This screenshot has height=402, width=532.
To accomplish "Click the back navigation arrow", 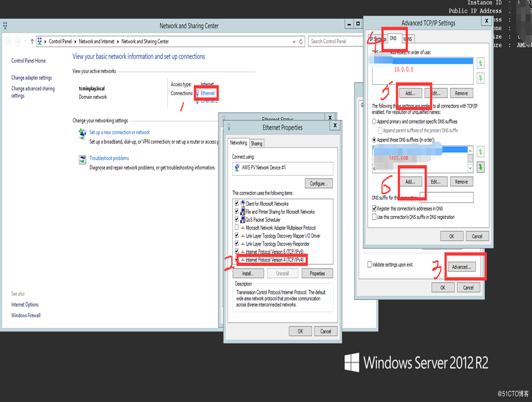I will (9, 41).
